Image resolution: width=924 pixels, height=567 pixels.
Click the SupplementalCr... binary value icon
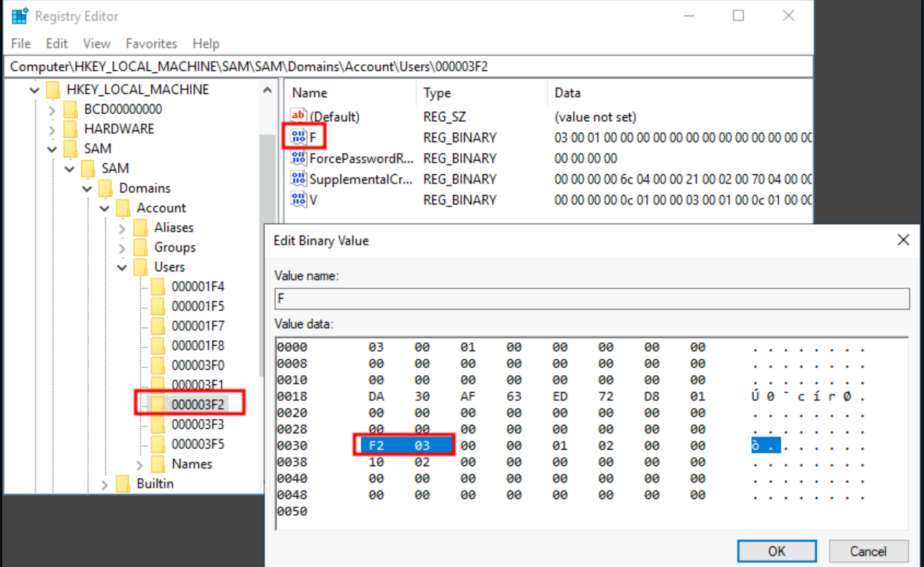click(298, 179)
